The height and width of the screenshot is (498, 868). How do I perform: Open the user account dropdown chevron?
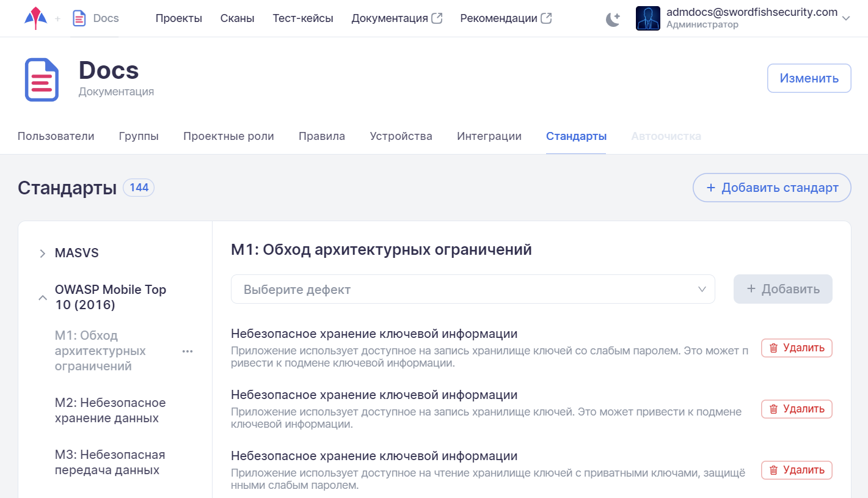[x=846, y=18]
